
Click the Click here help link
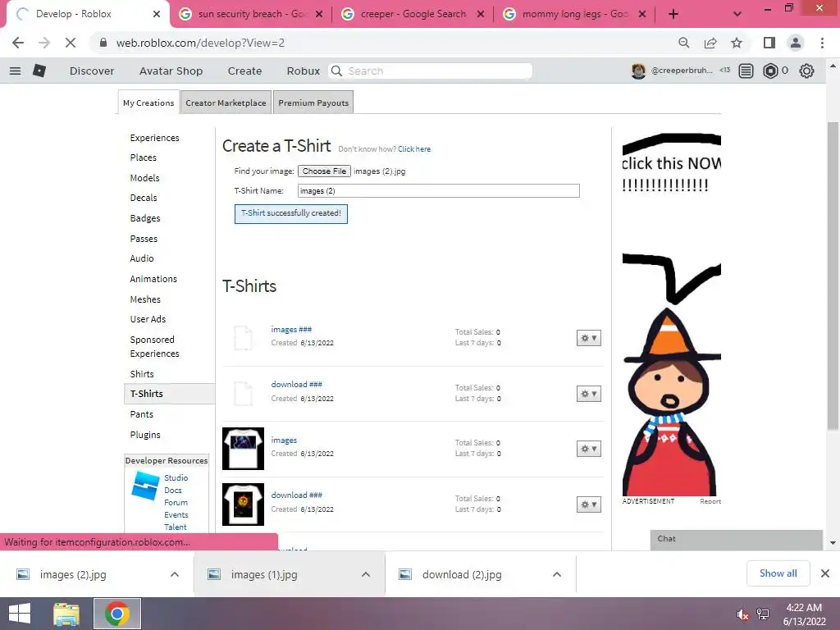414,149
